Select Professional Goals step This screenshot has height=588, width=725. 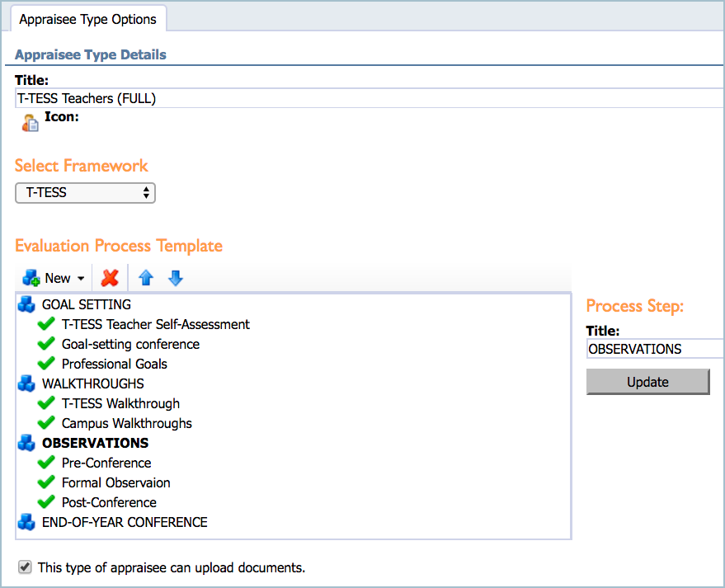click(x=115, y=365)
